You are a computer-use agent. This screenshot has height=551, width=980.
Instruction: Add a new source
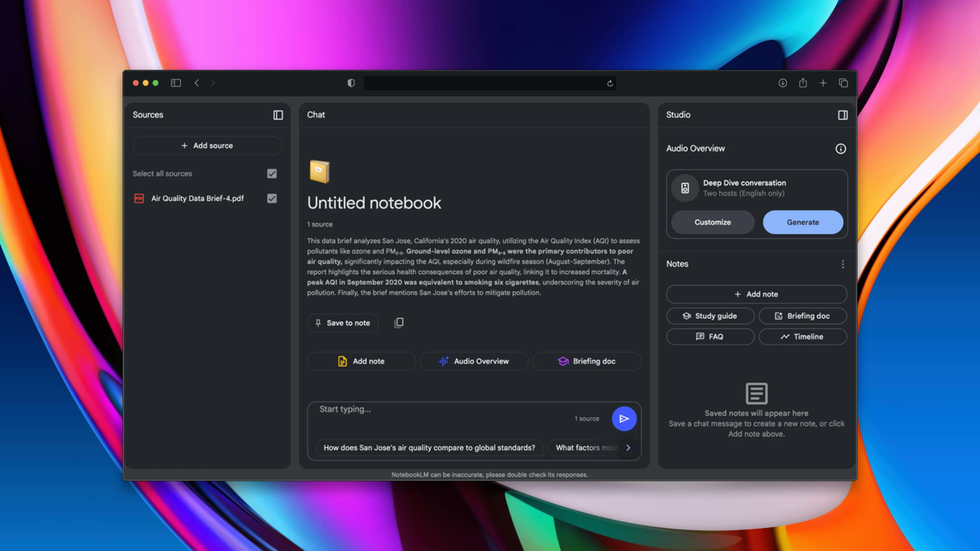click(x=207, y=145)
